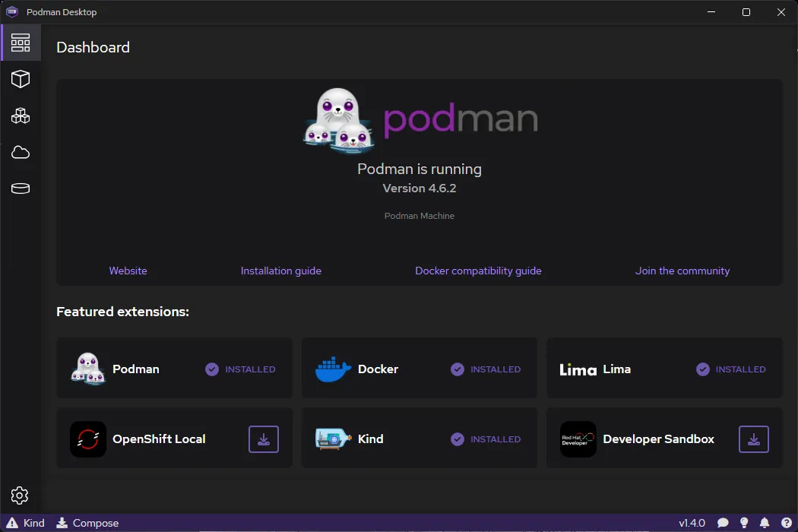The width and height of the screenshot is (798, 532).
Task: Click the Kind bottle extension icon
Action: click(334, 439)
